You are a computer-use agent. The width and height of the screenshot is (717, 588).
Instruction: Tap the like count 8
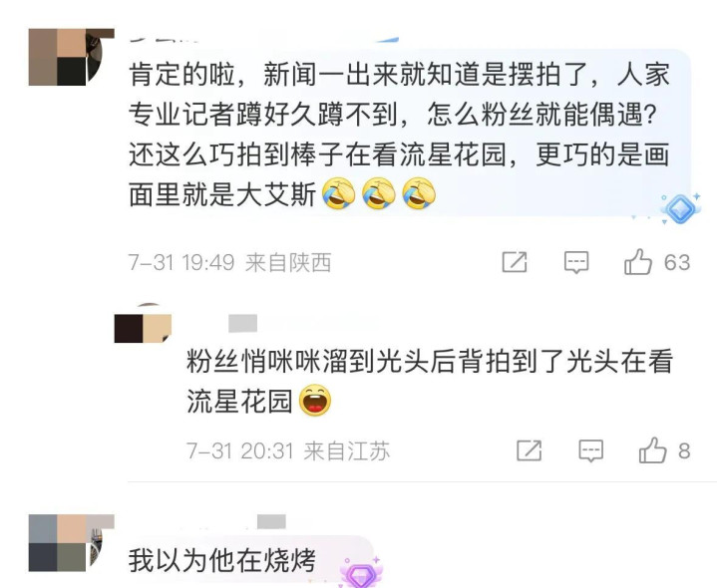pos(684,450)
